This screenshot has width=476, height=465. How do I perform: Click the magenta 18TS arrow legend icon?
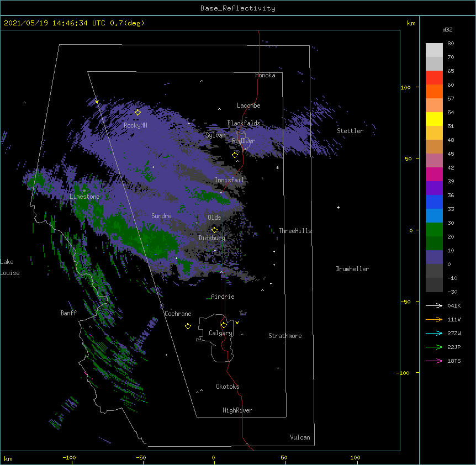pyautogui.click(x=434, y=361)
